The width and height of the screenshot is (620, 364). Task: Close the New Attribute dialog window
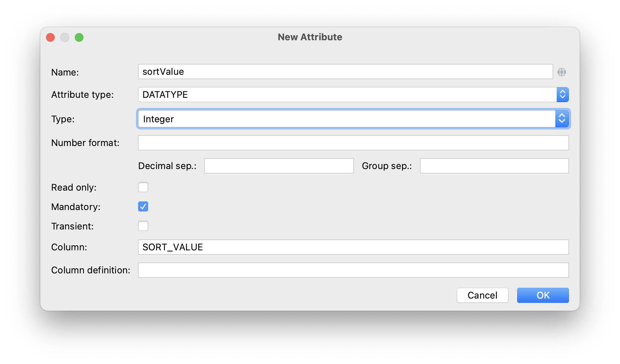[50, 37]
